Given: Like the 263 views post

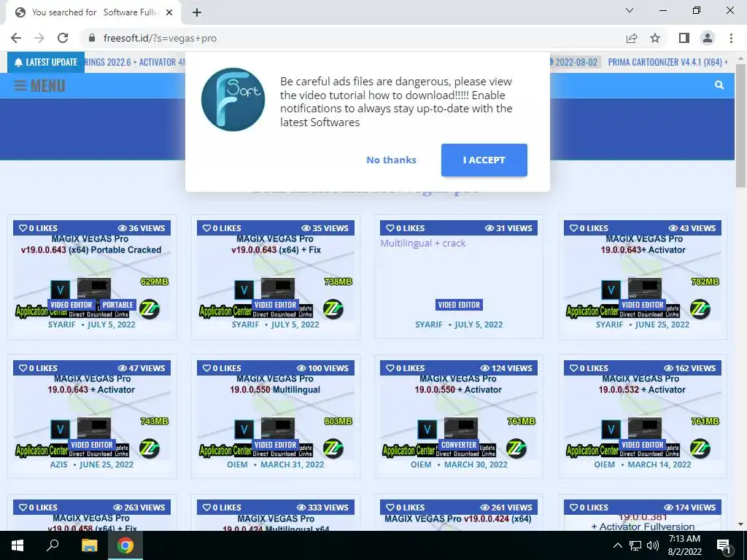Looking at the screenshot, I should click(38, 507).
